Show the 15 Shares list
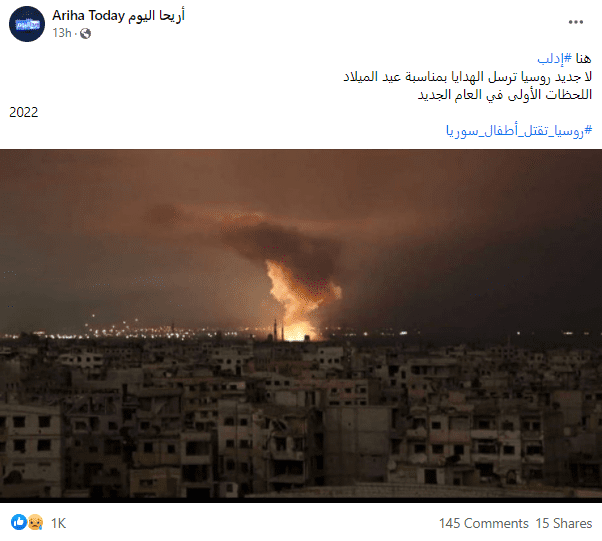The image size is (602, 541). (x=564, y=523)
